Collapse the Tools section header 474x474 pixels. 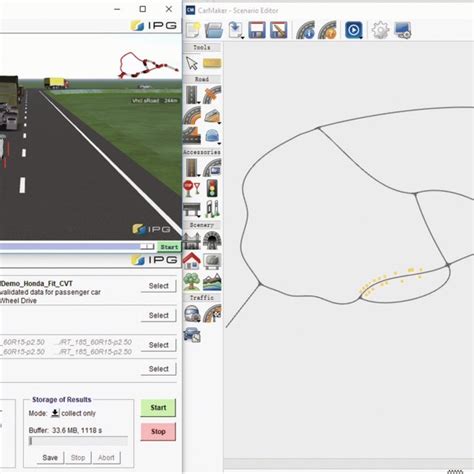point(202,48)
